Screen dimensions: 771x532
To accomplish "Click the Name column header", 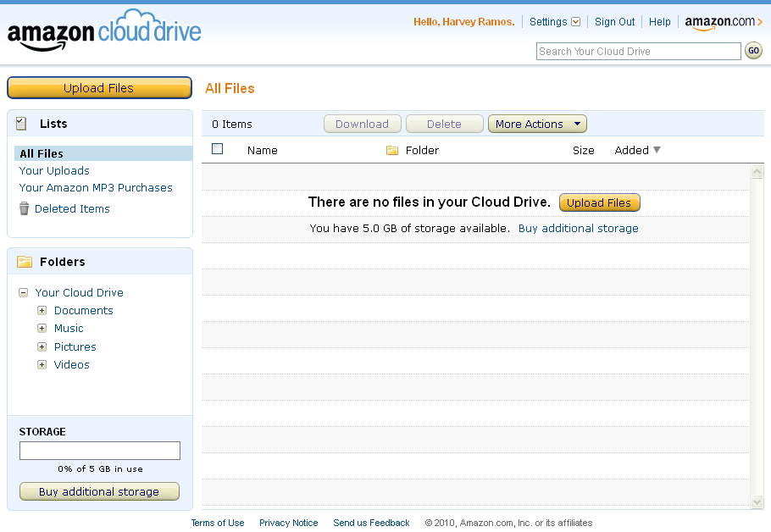I will click(x=263, y=151).
